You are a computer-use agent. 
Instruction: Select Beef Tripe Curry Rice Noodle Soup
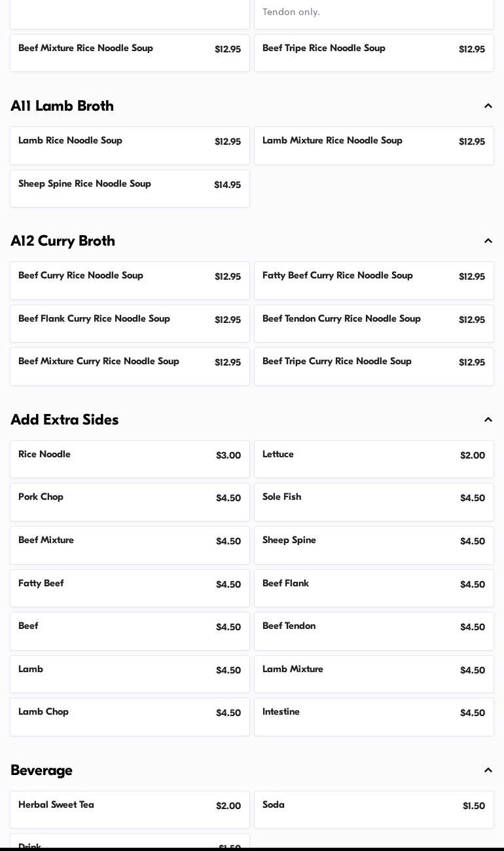(374, 366)
